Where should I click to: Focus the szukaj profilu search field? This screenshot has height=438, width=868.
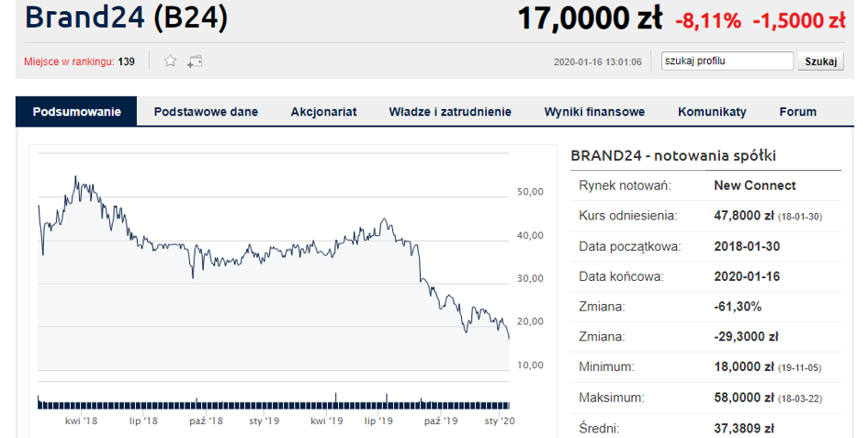click(727, 61)
